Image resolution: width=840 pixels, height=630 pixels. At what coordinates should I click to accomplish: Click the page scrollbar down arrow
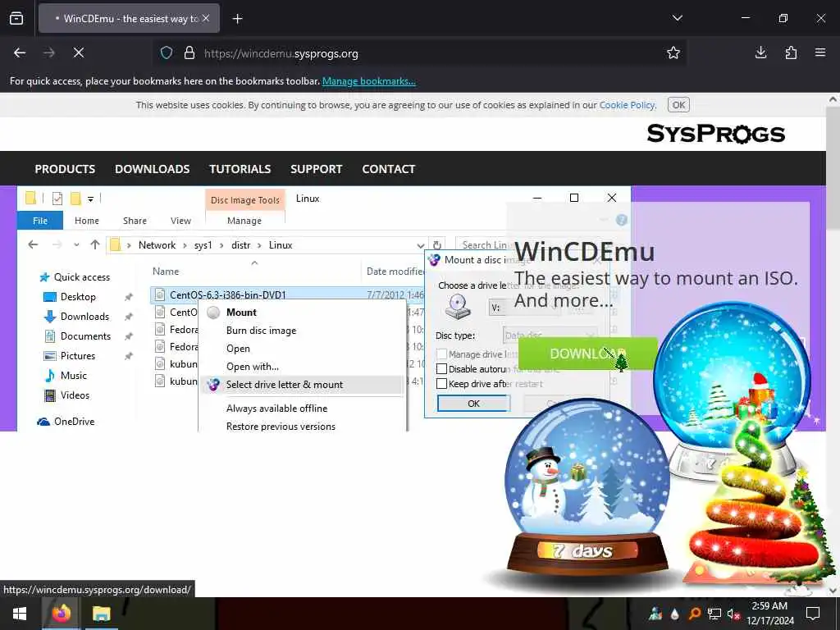833,591
